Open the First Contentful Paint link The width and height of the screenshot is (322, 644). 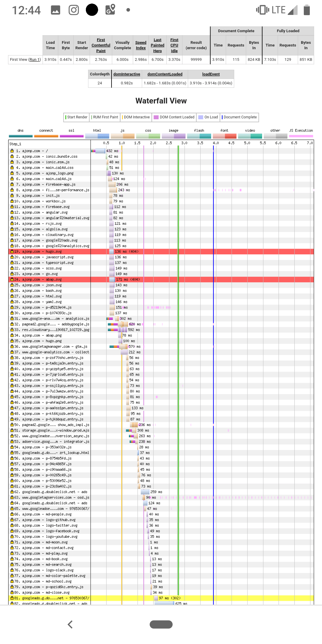pos(101,45)
